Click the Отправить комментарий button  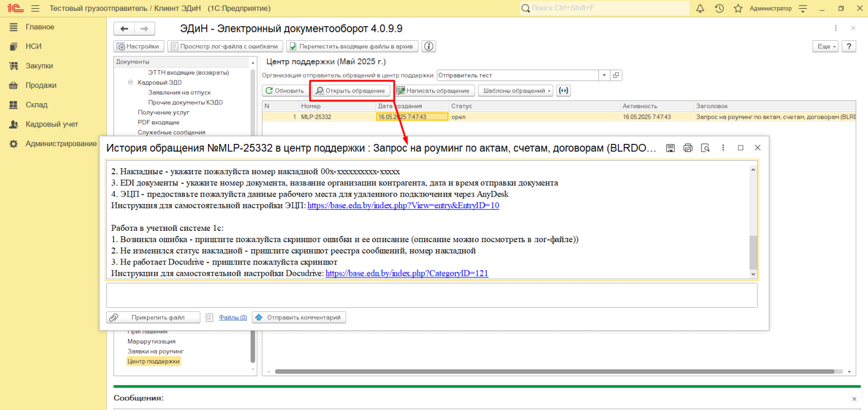tap(299, 318)
